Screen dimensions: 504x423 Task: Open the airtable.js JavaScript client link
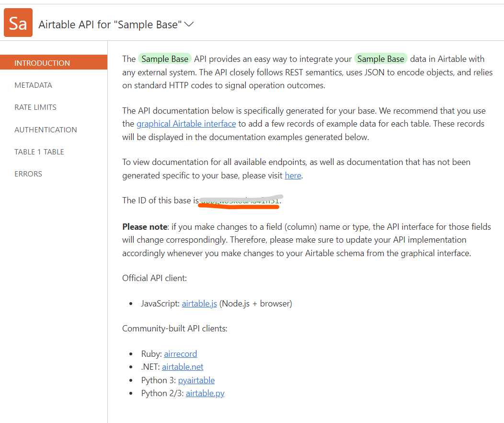[x=199, y=304]
